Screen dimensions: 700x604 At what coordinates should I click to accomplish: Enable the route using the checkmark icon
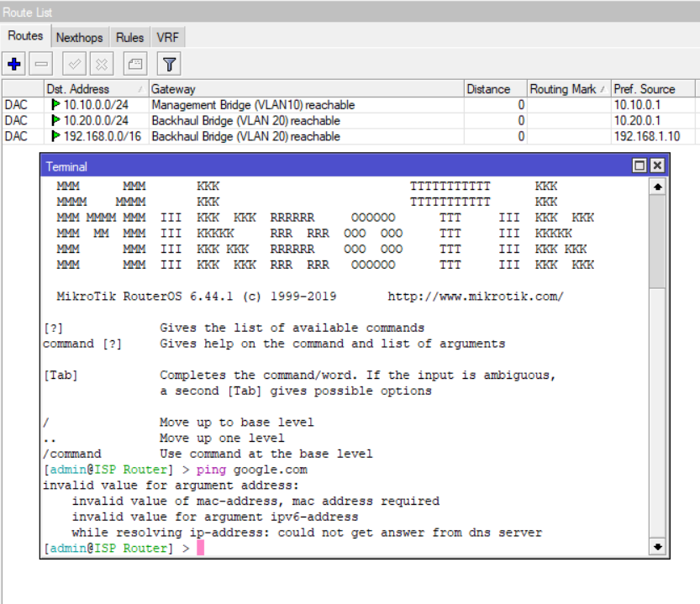click(x=74, y=65)
